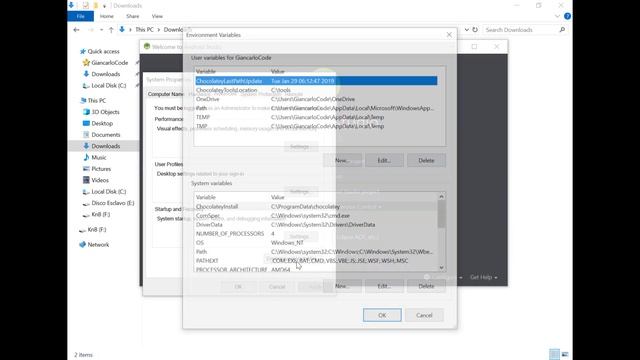Expand ribbon chevron in Explorer

(558, 16)
